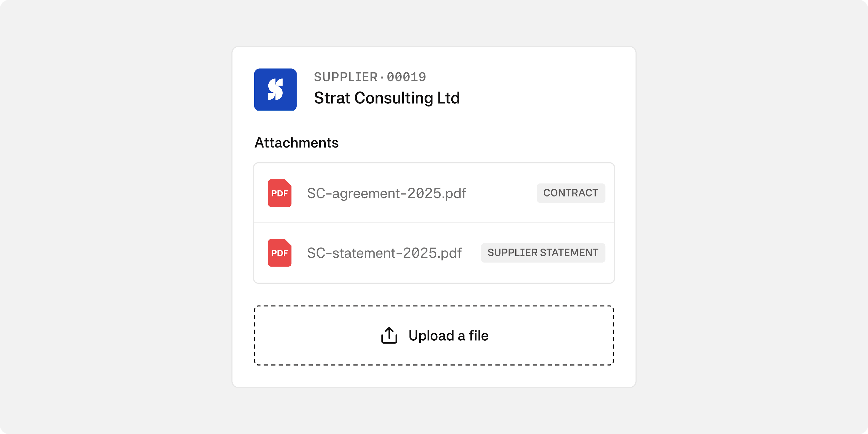Click the Upload a file text

448,336
